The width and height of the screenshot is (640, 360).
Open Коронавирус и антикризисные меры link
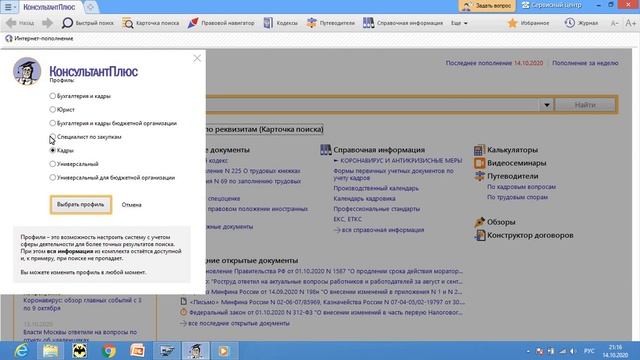click(401, 160)
